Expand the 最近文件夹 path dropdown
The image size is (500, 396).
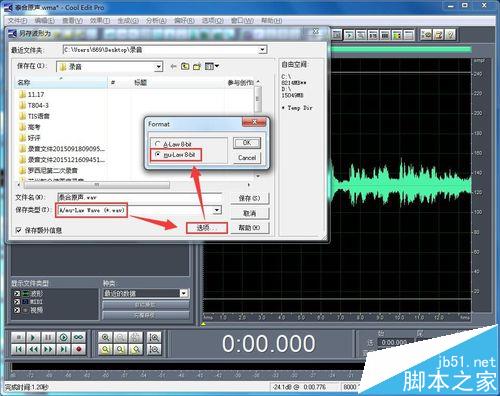pos(263,50)
